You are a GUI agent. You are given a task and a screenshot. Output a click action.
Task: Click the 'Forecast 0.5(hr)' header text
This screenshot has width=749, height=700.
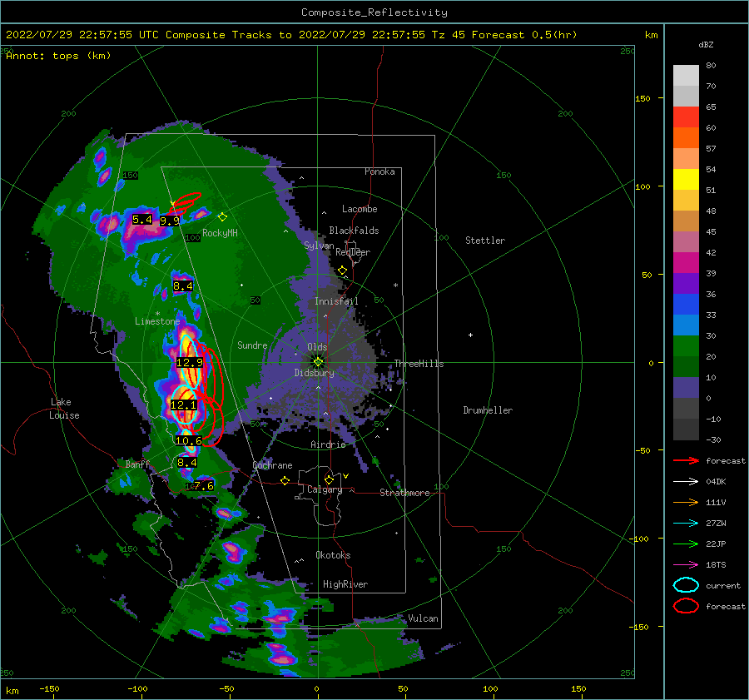pyautogui.click(x=524, y=35)
